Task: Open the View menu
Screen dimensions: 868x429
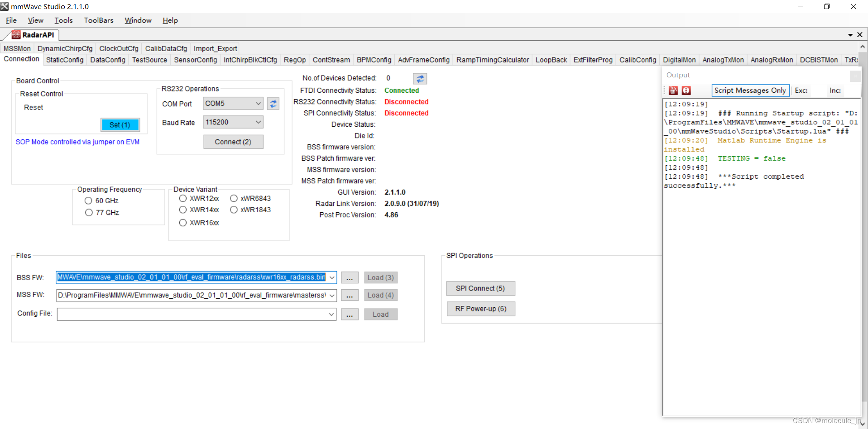Action: [x=35, y=20]
